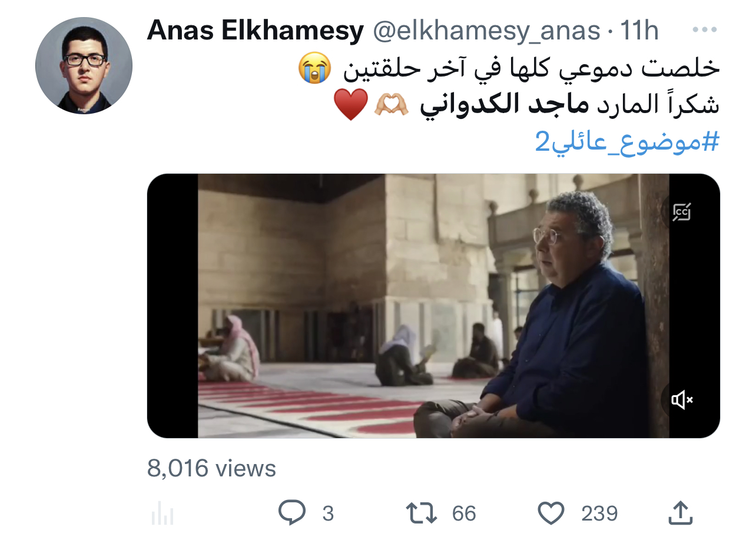Open the Anas Elkhamesy display name link
Viewport: 756px width, 550px height.
(x=256, y=30)
